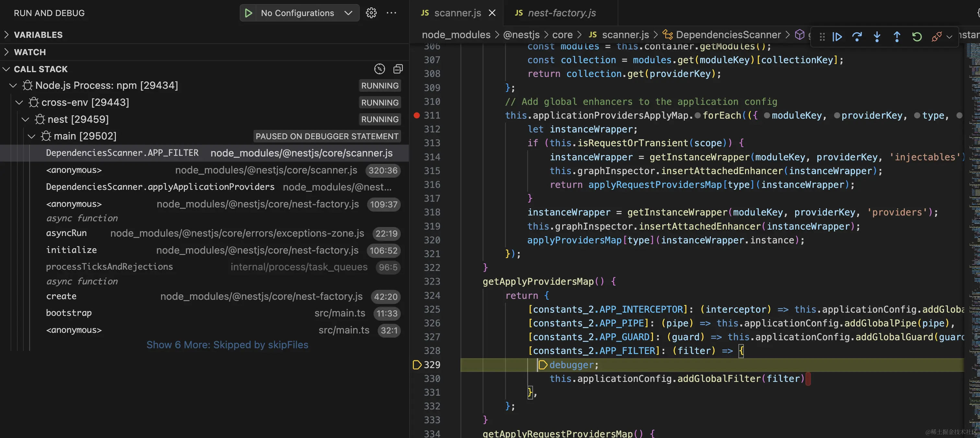Switch to the scanner.js editor tab
The height and width of the screenshot is (438, 980).
tap(457, 13)
